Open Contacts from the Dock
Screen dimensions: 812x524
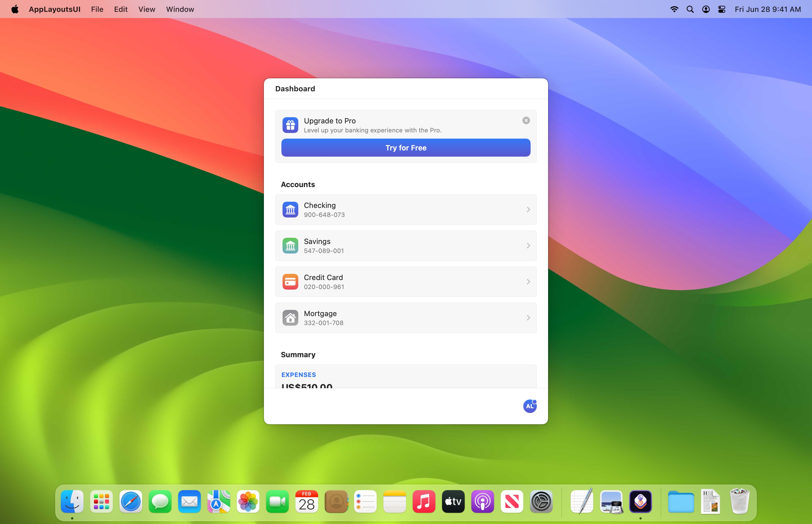tap(336, 501)
